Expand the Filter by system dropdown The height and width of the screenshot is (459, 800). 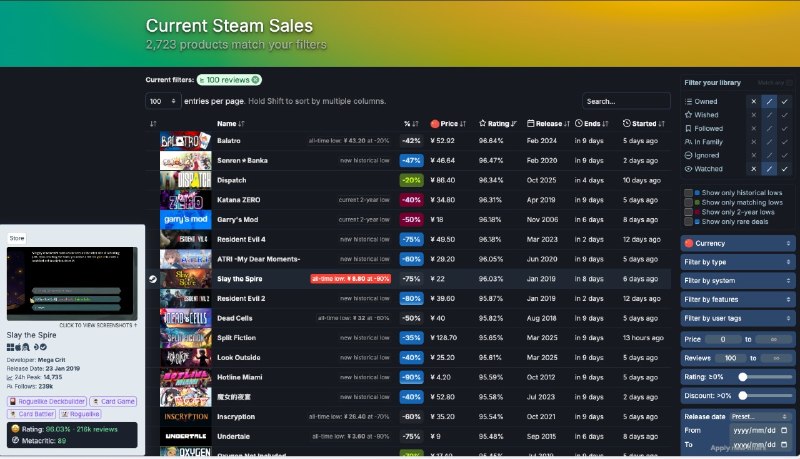pyautogui.click(x=737, y=281)
